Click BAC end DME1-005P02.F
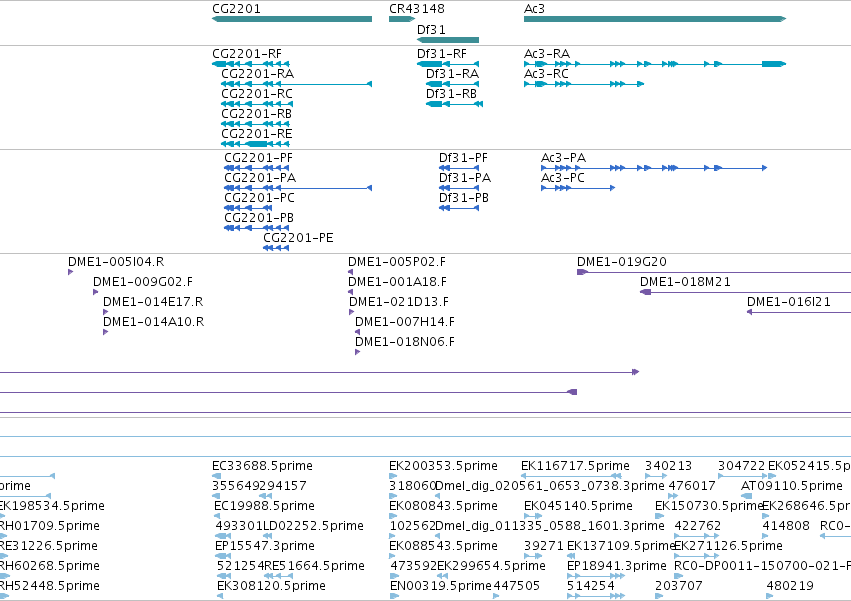851x601 pixels. pyautogui.click(x=397, y=262)
